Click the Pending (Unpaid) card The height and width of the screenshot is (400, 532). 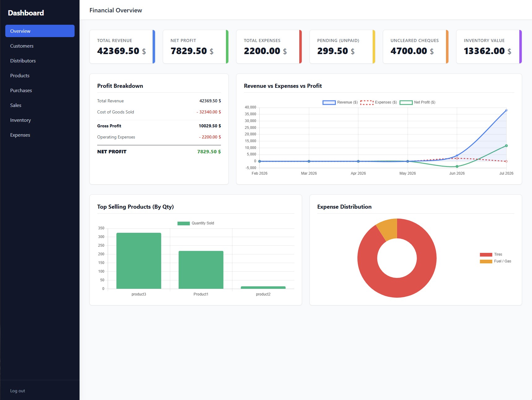click(342, 47)
